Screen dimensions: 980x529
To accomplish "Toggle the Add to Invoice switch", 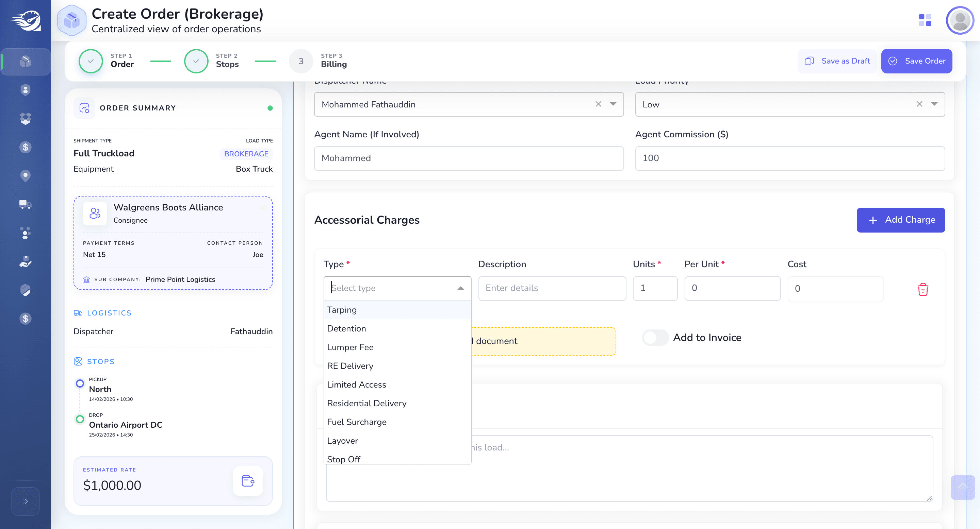I will tap(655, 338).
